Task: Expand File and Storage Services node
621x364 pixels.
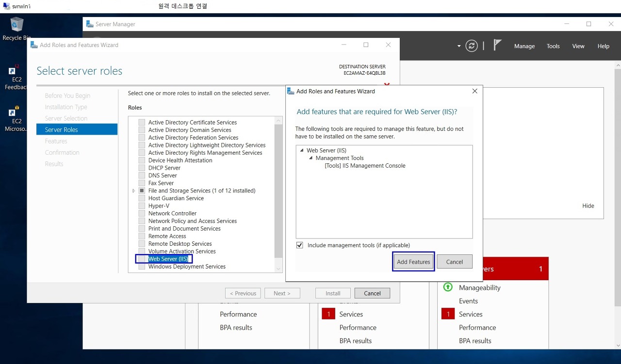Action: tap(134, 191)
